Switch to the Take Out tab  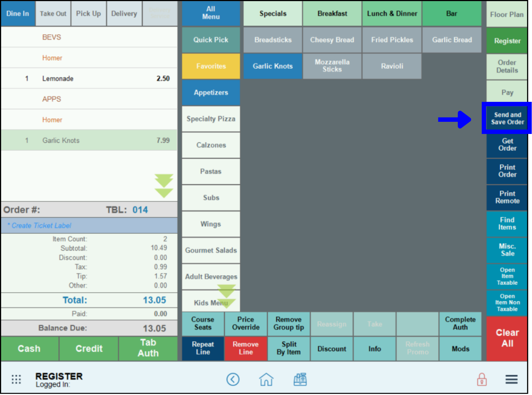53,14
